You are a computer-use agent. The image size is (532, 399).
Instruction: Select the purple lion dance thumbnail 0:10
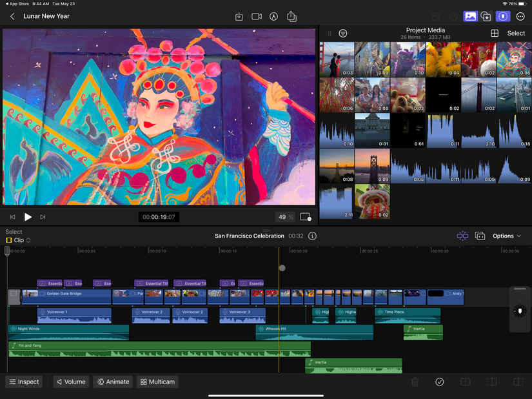(x=408, y=59)
